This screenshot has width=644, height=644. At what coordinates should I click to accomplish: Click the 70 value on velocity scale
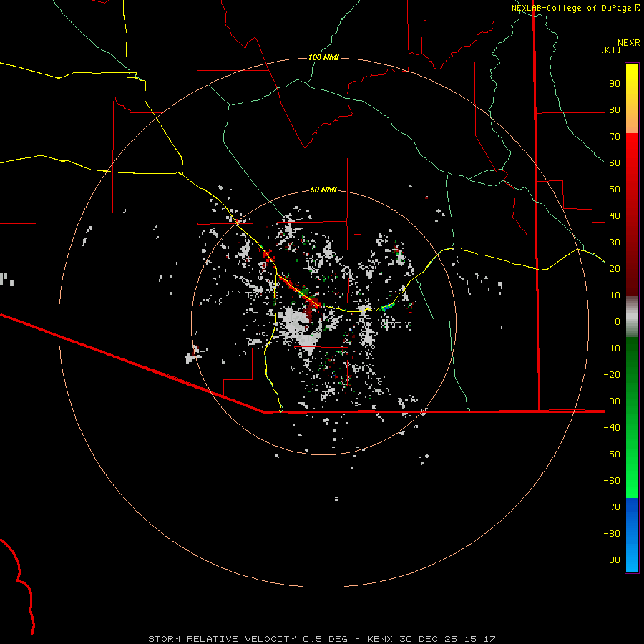pyautogui.click(x=615, y=137)
